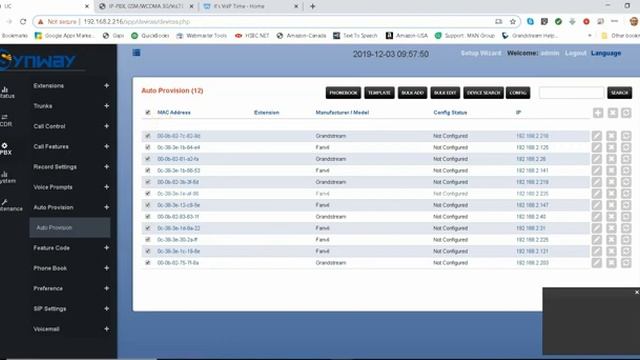Expand the Voice Prompts menu with its plus
The height and width of the screenshot is (360, 640).
(107, 187)
